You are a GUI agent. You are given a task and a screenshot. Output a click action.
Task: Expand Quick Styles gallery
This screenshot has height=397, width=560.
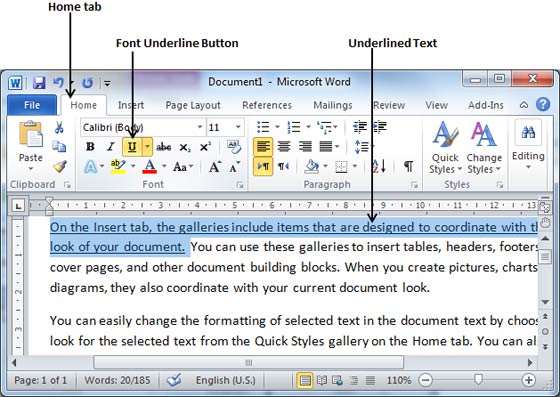tap(445, 148)
